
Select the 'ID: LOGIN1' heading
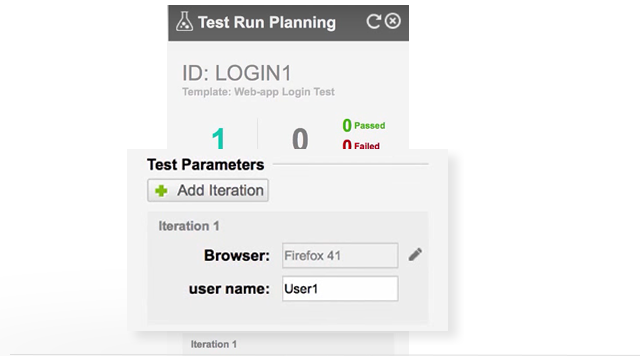click(x=237, y=73)
